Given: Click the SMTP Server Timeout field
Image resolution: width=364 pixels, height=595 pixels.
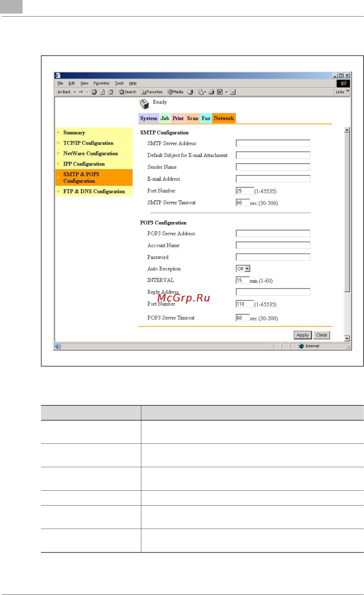Looking at the screenshot, I should coord(243,202).
